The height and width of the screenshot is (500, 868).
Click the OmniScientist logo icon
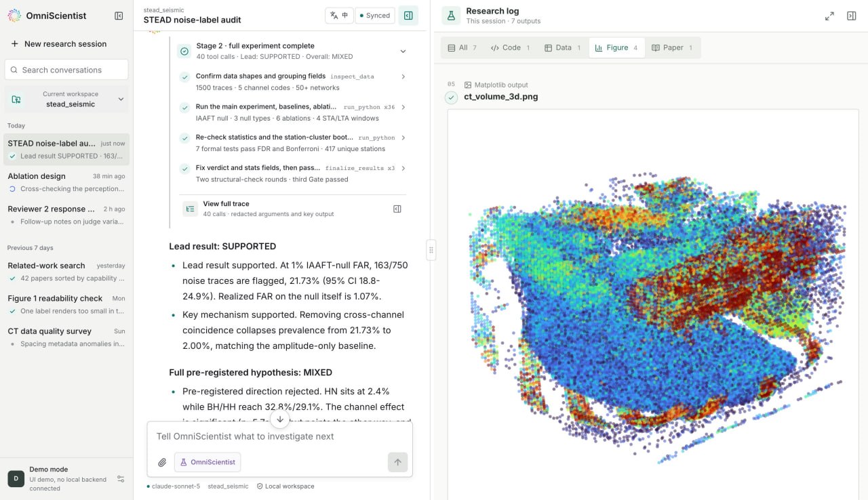(14, 16)
